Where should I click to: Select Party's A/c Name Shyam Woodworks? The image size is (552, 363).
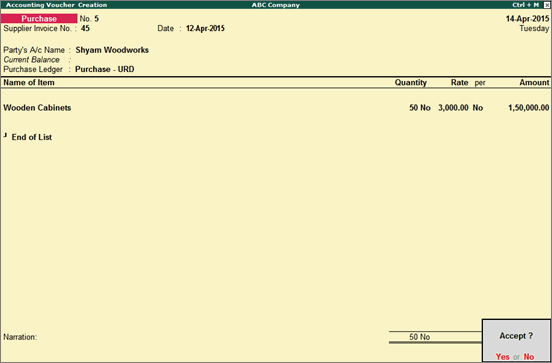pos(112,50)
